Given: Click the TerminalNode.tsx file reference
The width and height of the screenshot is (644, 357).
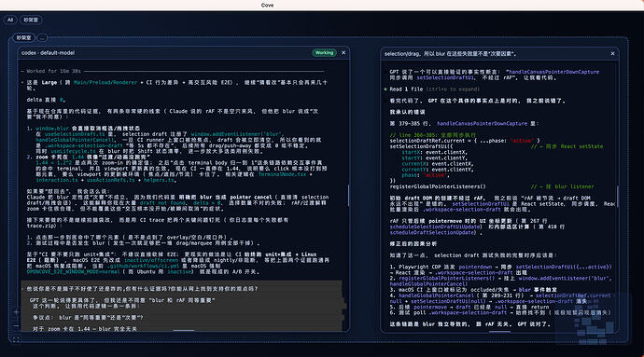Looking at the screenshot, I should point(282,174).
